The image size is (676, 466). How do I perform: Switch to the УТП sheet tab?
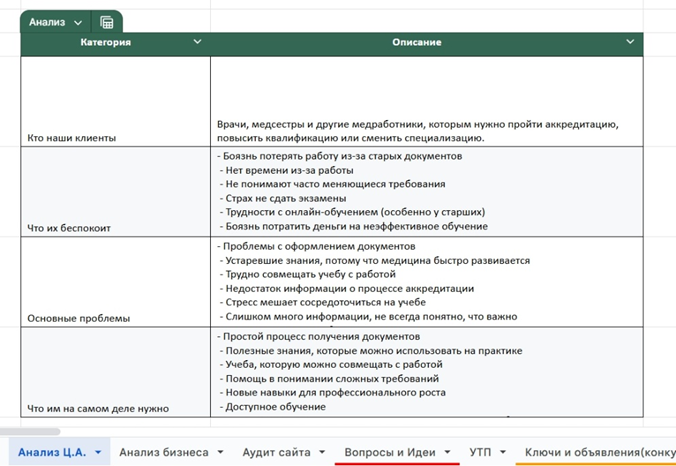480,452
